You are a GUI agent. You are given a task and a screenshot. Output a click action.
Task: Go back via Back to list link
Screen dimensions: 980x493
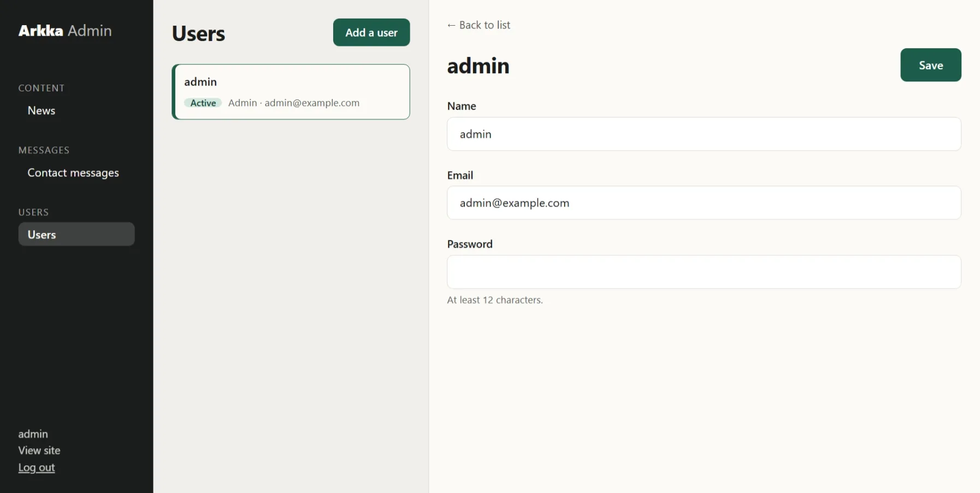coord(479,25)
